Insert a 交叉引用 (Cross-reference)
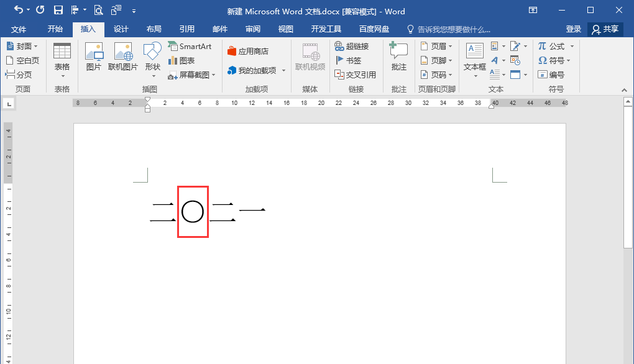Image resolution: width=634 pixels, height=364 pixels. pos(356,75)
